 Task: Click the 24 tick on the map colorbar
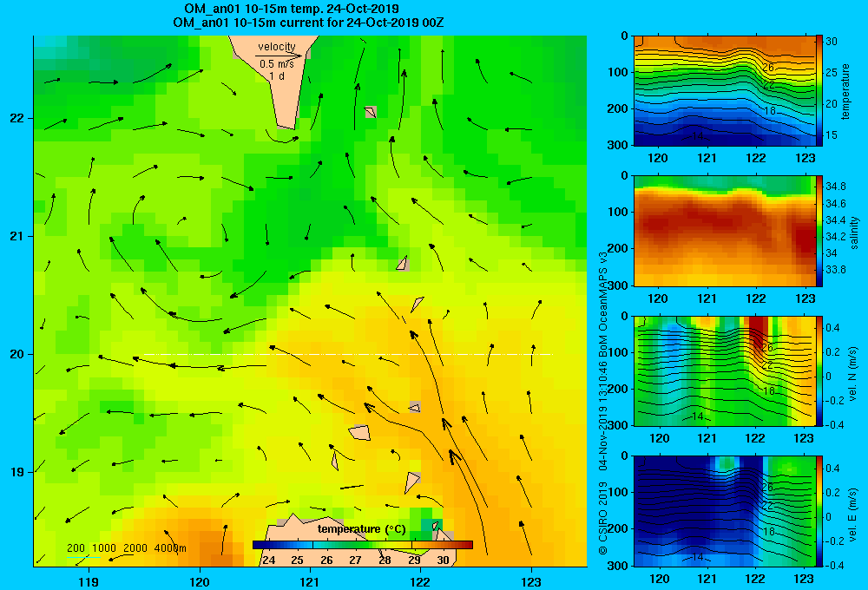[268, 560]
